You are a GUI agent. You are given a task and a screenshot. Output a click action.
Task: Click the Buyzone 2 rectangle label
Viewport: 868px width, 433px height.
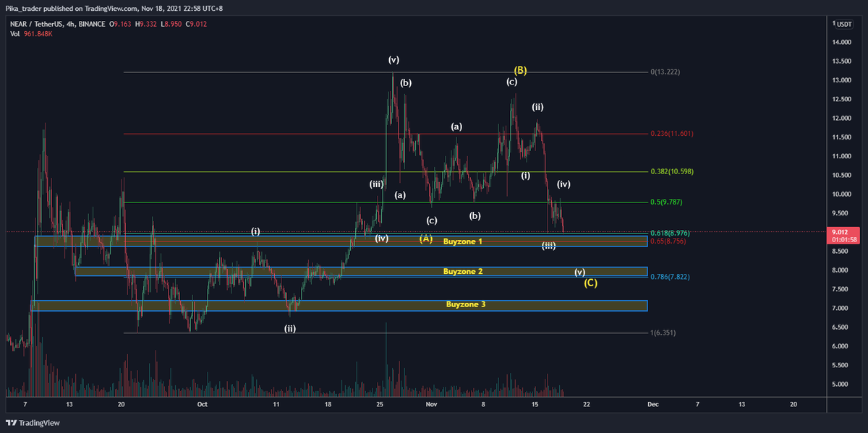463,272
